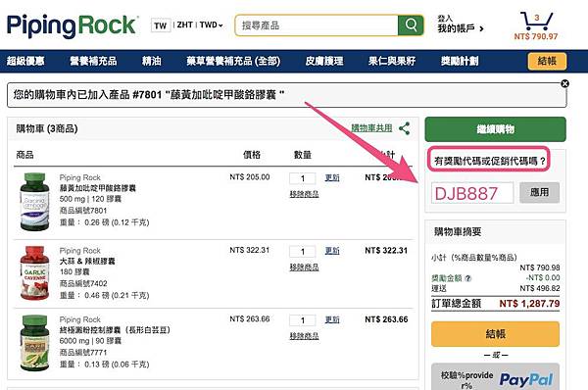
Task: Click 結帳 button in navigation bar
Action: pyautogui.click(x=547, y=61)
